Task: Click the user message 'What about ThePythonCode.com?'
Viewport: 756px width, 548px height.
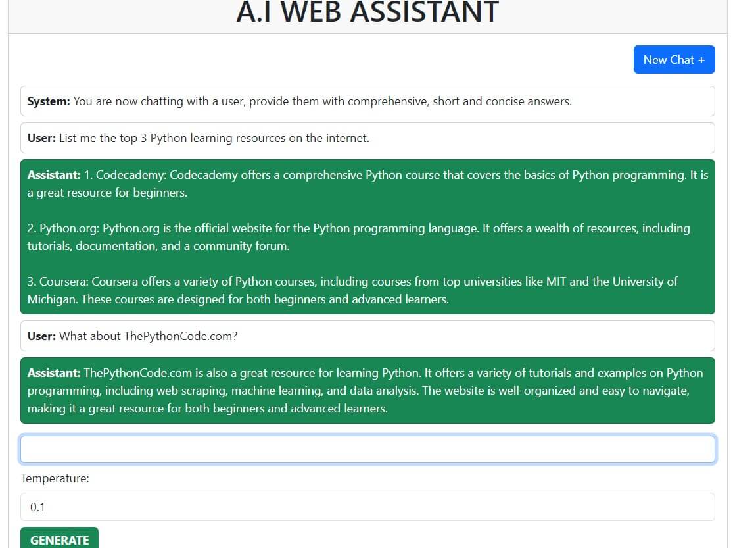Action: click(x=367, y=336)
